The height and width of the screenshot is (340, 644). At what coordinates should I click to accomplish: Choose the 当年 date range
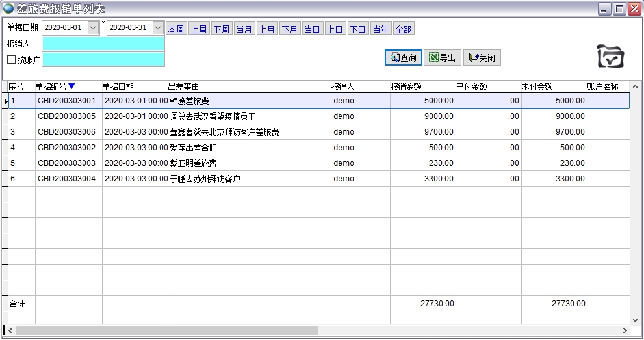click(380, 29)
